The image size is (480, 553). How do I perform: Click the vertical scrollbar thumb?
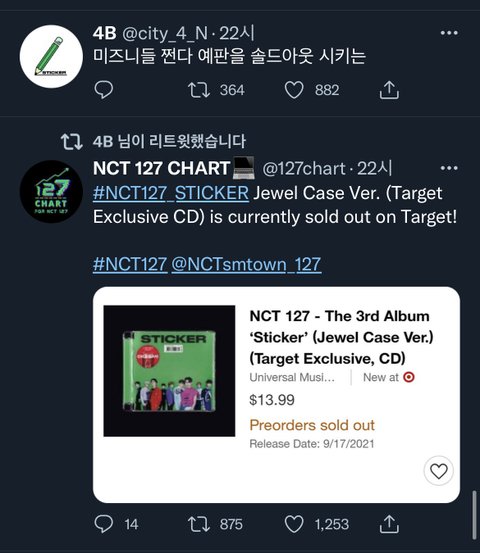(475, 515)
